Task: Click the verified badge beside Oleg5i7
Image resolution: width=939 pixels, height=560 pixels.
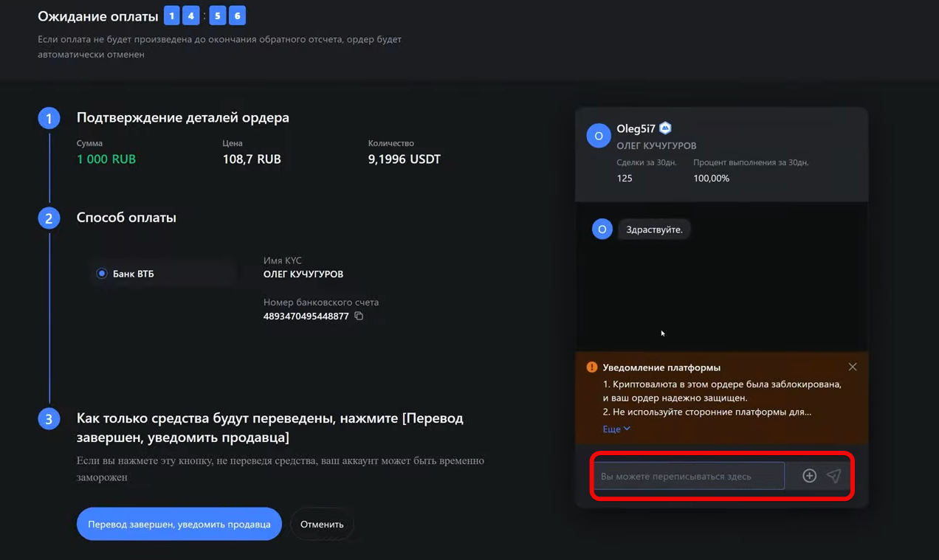Action: coord(665,128)
